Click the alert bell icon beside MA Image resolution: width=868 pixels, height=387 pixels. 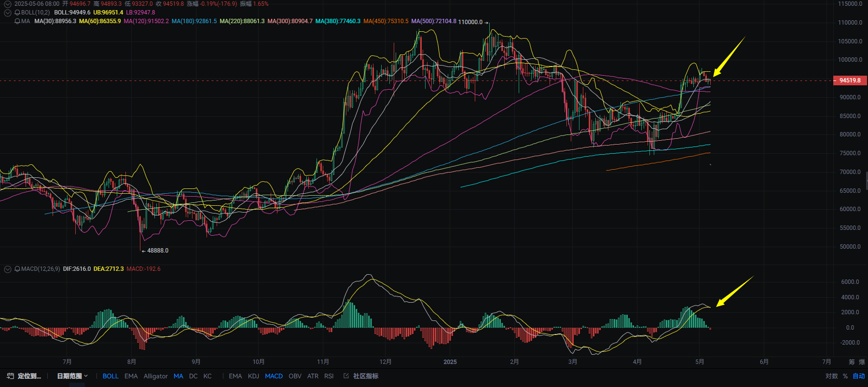17,21
